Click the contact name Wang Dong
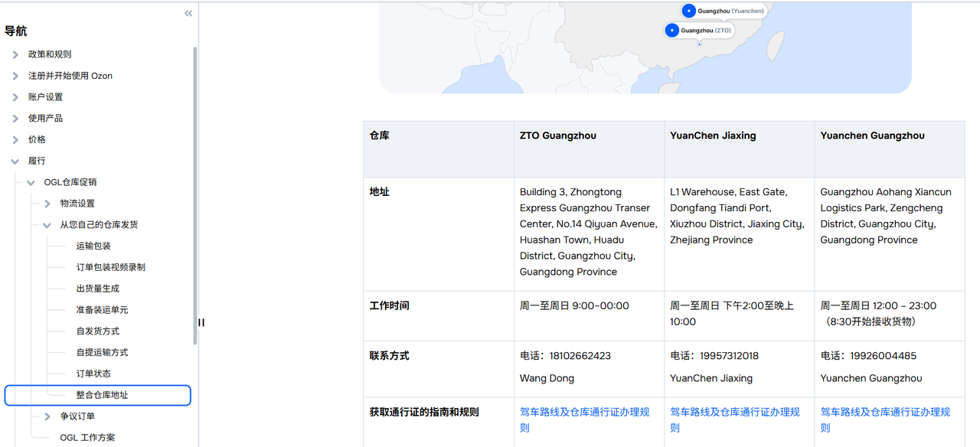Screen dimensions: 980x447 tap(547, 378)
